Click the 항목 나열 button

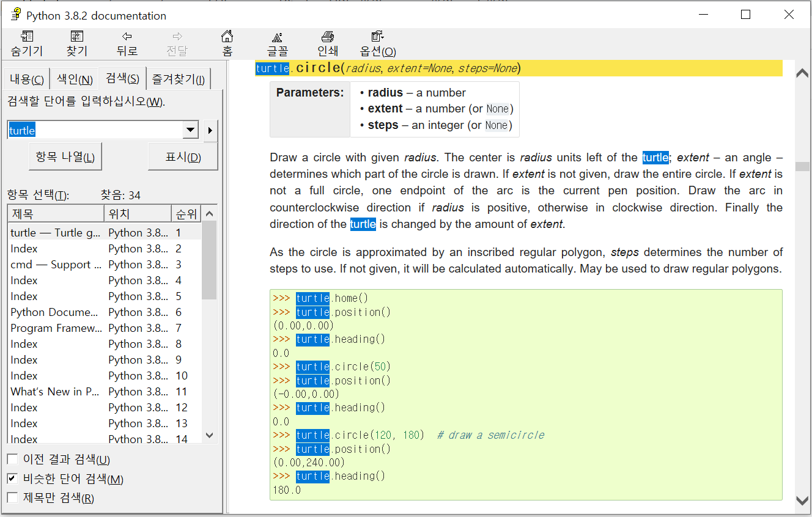pos(65,157)
